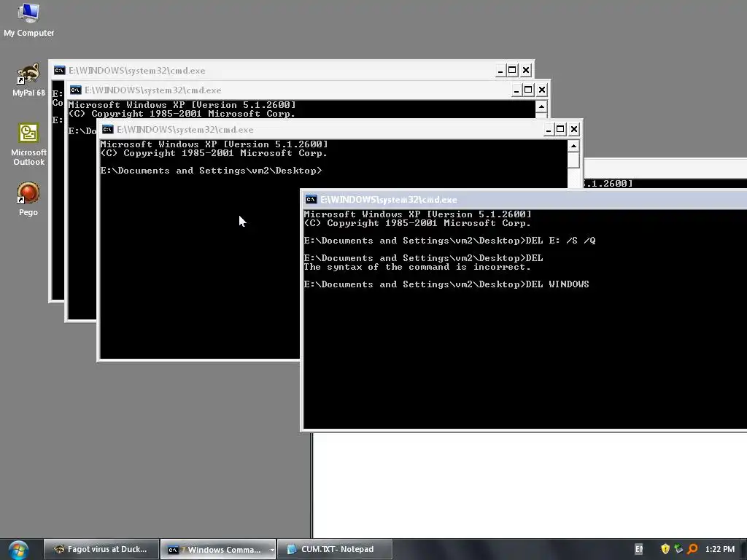Maximize the backmost cmd window
The width and height of the screenshot is (747, 560).
point(513,71)
